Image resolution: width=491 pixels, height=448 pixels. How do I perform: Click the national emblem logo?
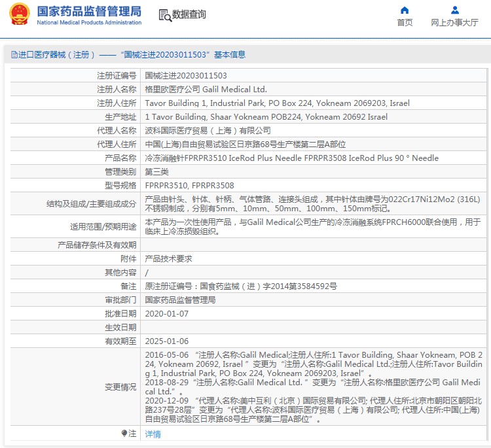(20, 14)
